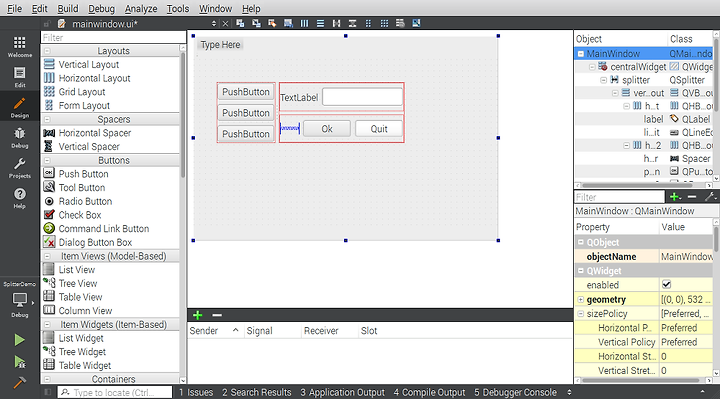Select Dialog Button Box widget

pyautogui.click(x=95, y=242)
